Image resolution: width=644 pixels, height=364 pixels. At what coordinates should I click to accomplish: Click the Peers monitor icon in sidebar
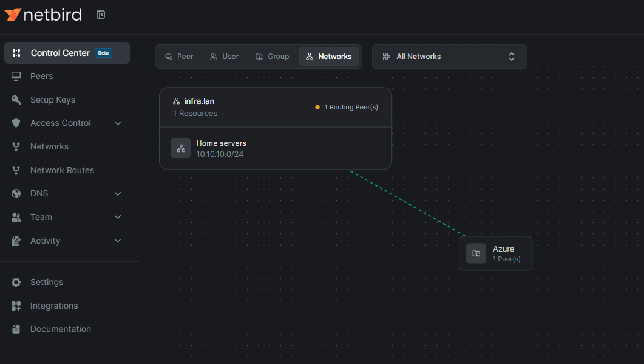(16, 76)
